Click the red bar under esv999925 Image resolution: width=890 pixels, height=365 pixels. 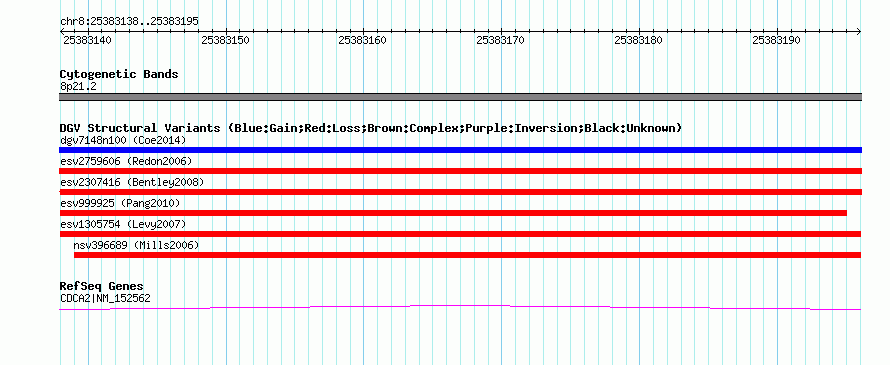pyautogui.click(x=453, y=213)
